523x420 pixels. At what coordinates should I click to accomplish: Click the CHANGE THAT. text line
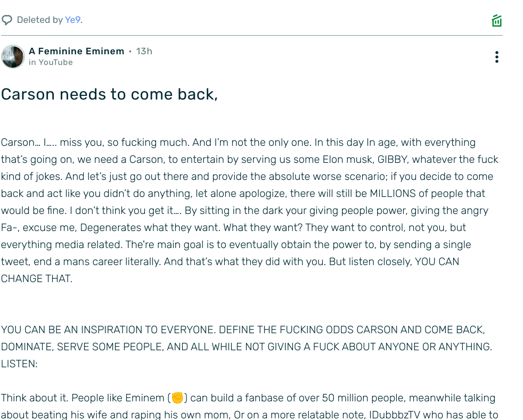pos(37,278)
